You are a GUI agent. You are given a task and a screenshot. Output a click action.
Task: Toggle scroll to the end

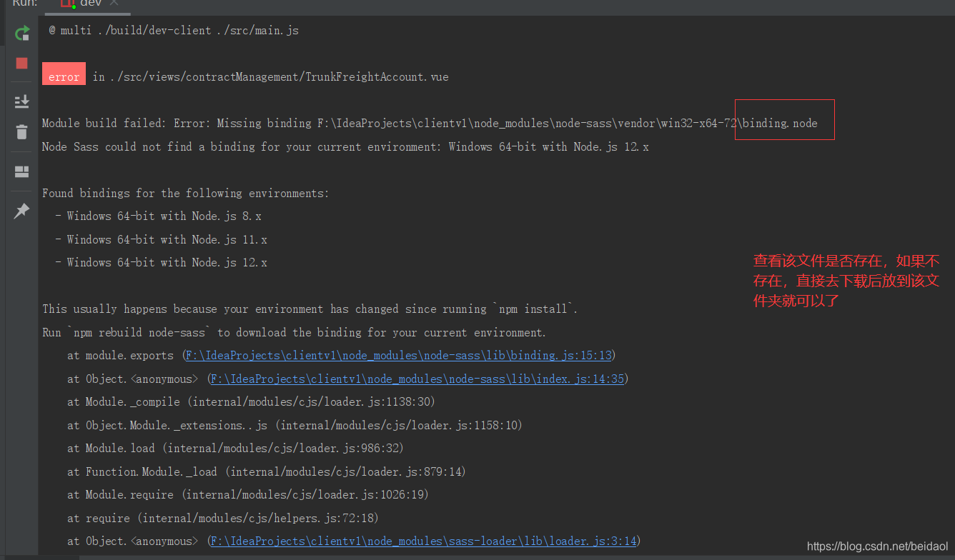21,101
